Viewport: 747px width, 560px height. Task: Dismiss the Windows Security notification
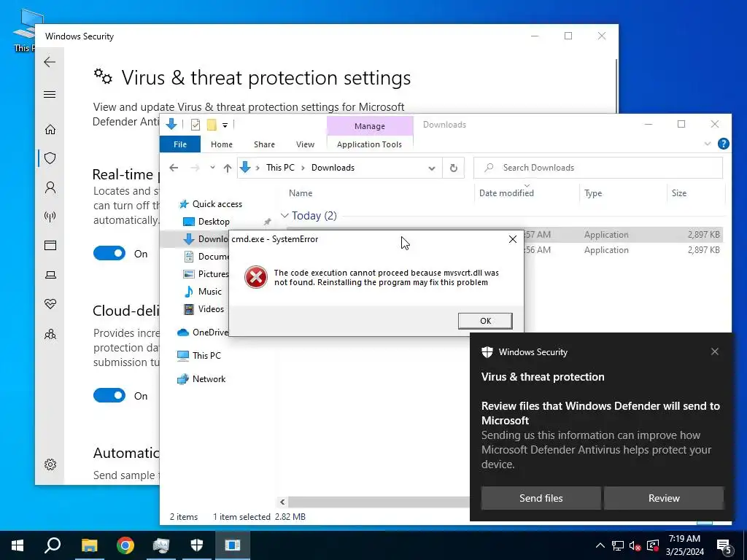(x=715, y=351)
